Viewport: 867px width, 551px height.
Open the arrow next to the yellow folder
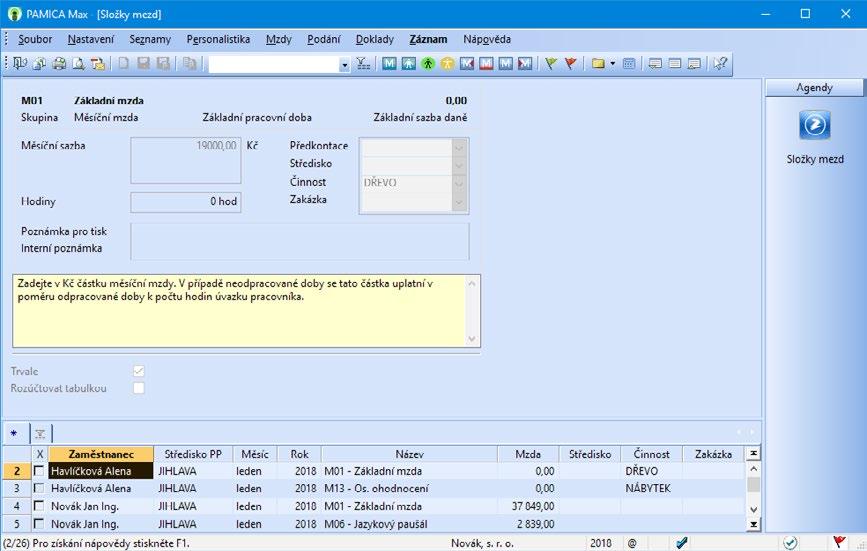pyautogui.click(x=613, y=64)
